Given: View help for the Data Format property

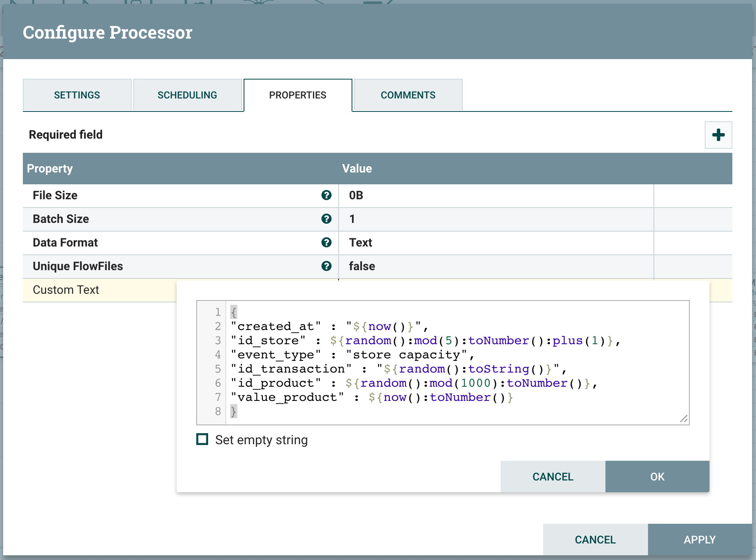Looking at the screenshot, I should [x=327, y=243].
